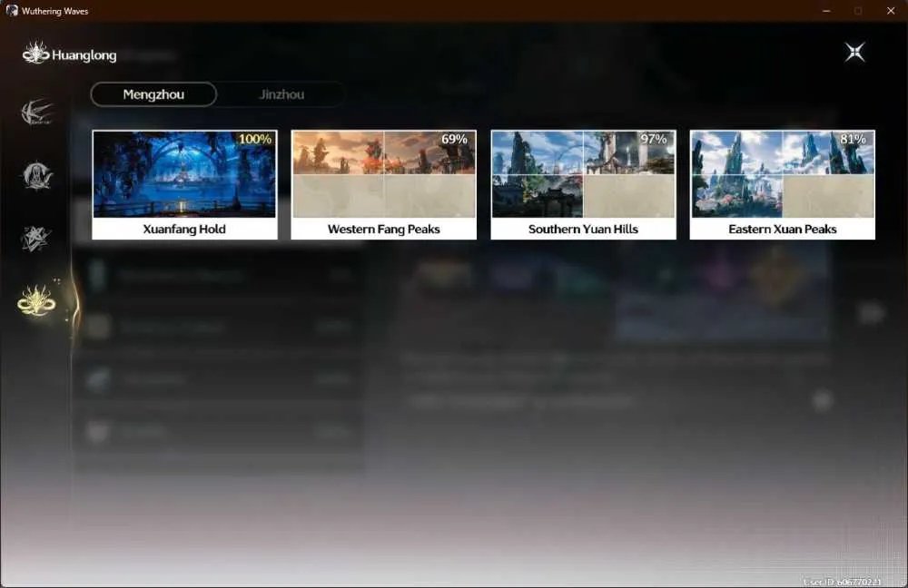The image size is (908, 588).
Task: Close the region overlay with the X icon
Action: tap(854, 52)
